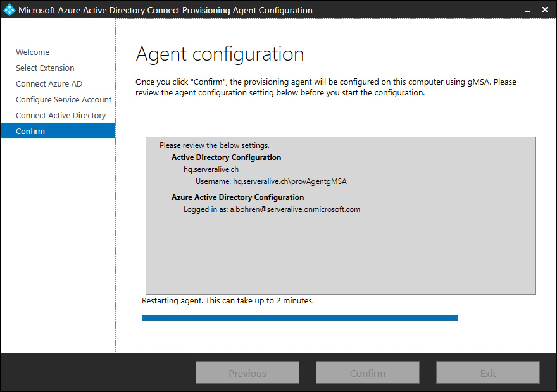Close the Provisioning Agent Configuration window

545,10
